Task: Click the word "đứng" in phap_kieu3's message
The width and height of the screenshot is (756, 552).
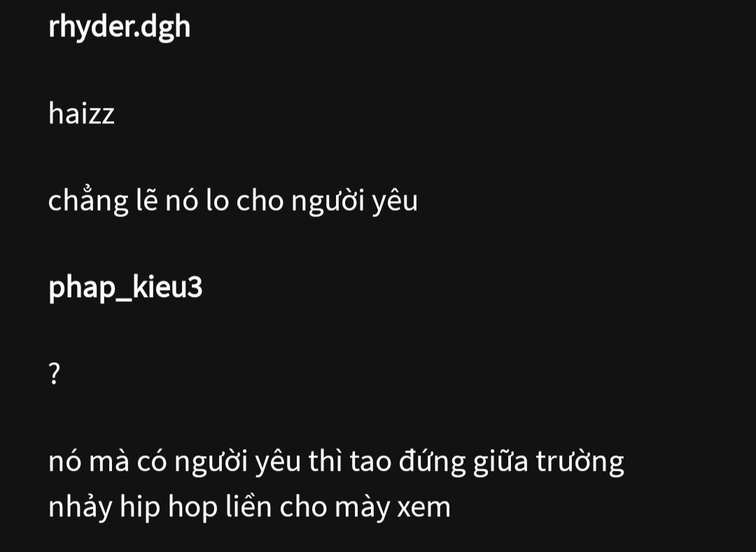Action: coord(432,462)
